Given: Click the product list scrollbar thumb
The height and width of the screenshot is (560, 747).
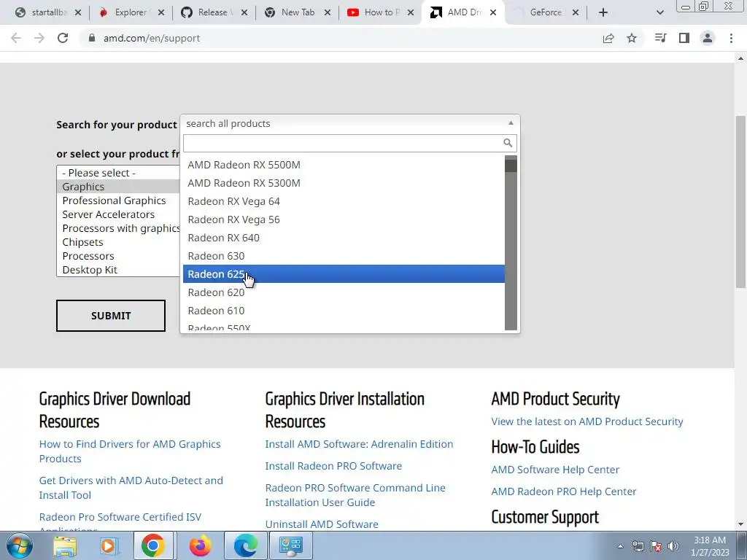Looking at the screenshot, I should pyautogui.click(x=511, y=166).
